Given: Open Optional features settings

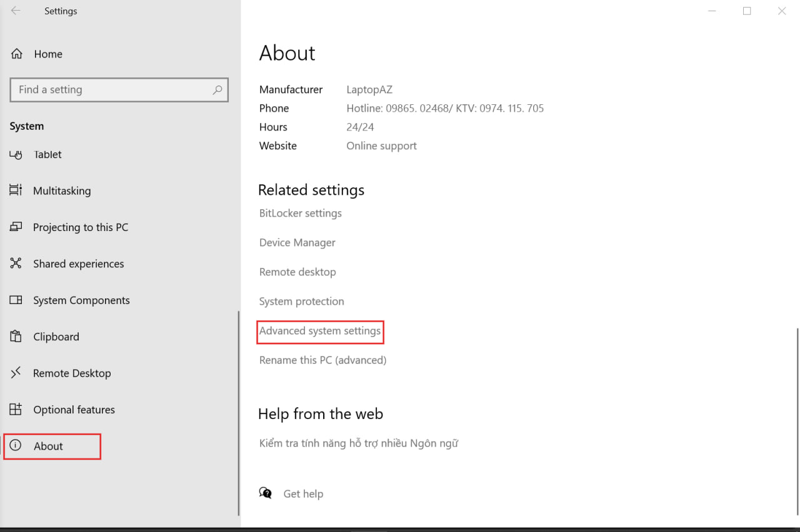Looking at the screenshot, I should point(74,409).
